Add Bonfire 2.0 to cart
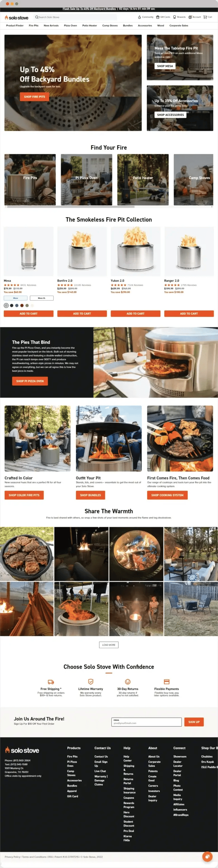The image size is (218, 868). (x=82, y=314)
